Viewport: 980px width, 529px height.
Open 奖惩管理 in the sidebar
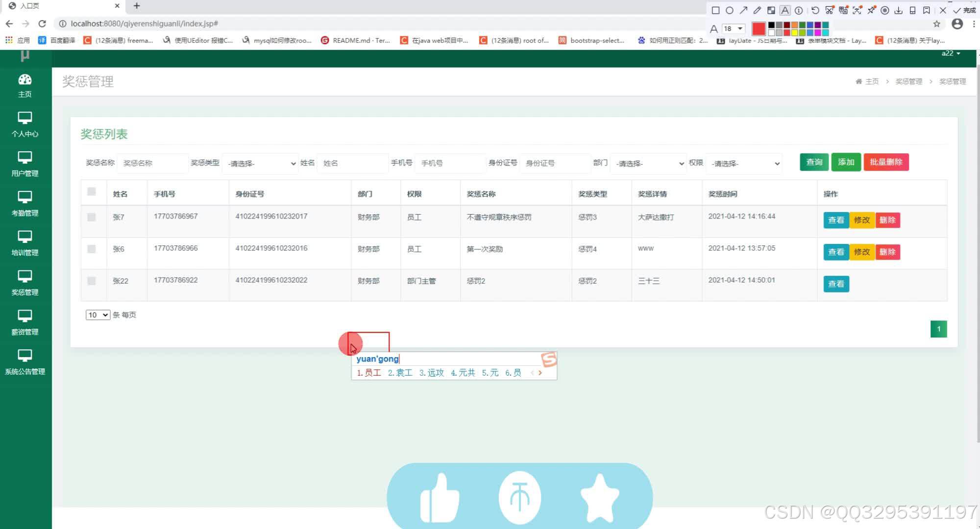[25, 283]
